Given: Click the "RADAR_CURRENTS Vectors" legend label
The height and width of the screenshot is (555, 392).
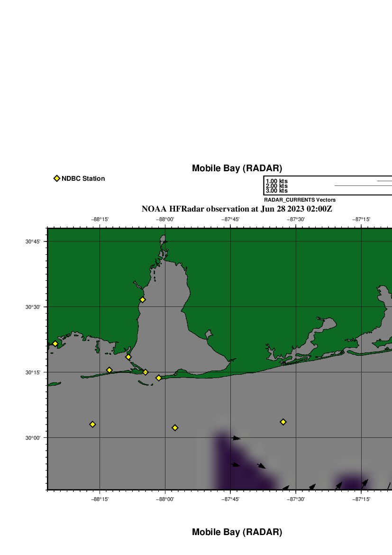Looking at the screenshot, I should pyautogui.click(x=300, y=200).
